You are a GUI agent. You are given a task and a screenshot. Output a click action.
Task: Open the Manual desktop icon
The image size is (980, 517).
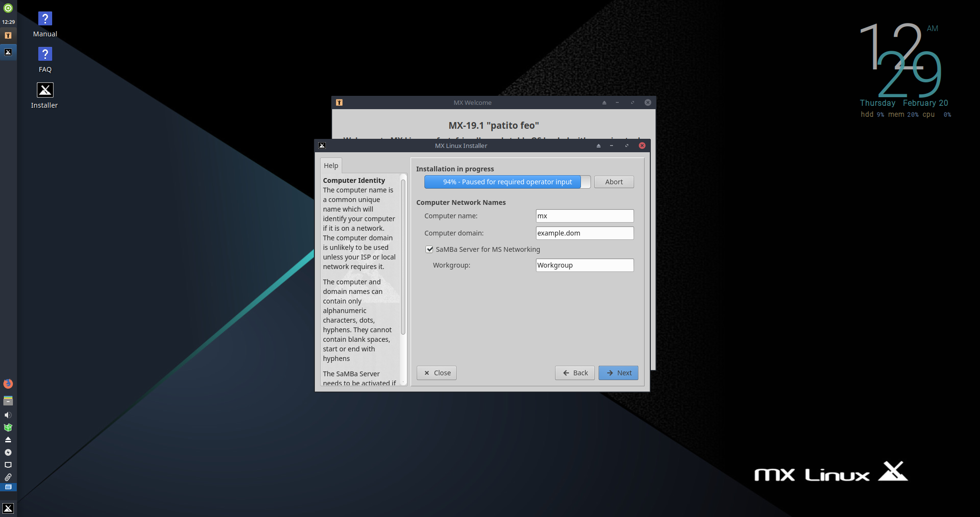pyautogui.click(x=45, y=24)
